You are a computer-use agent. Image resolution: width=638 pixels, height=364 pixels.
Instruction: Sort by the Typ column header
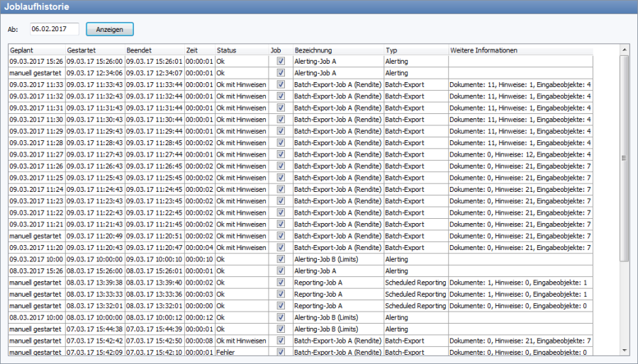click(x=415, y=50)
